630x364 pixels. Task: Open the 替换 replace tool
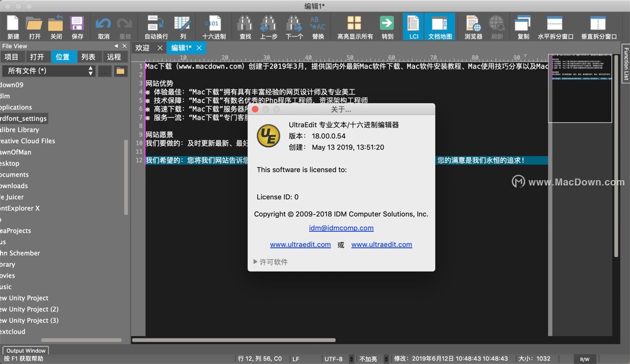pyautogui.click(x=318, y=27)
